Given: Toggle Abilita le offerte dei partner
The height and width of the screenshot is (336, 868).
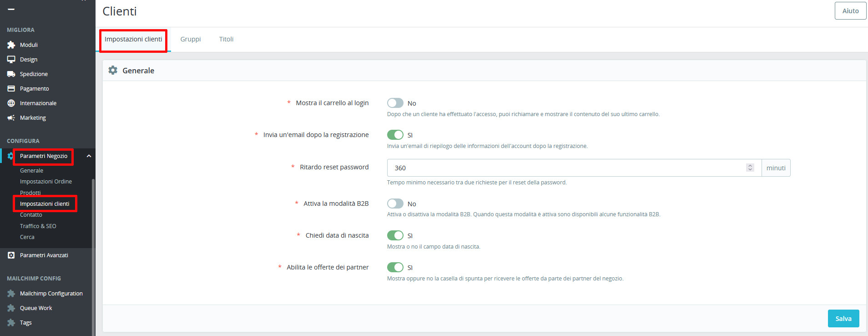Looking at the screenshot, I should click(395, 267).
